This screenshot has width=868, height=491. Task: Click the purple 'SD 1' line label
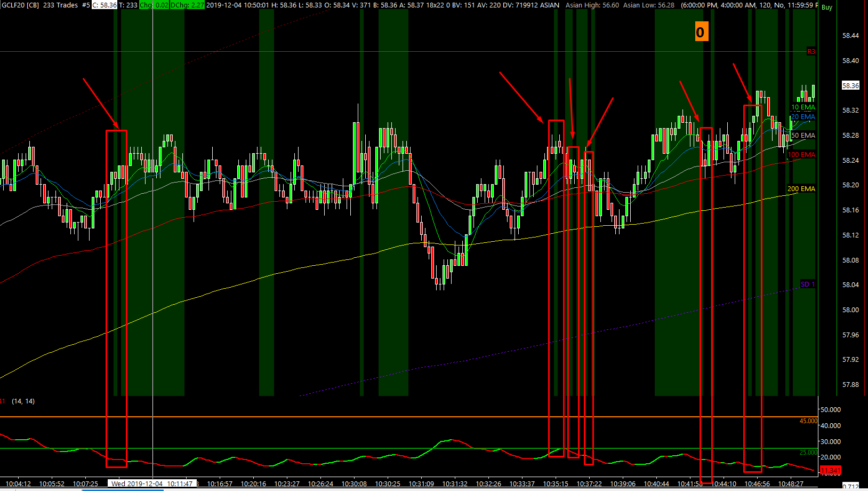808,284
